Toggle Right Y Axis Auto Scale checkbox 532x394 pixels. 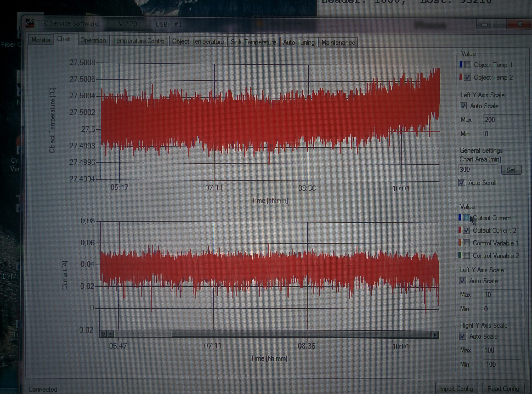point(462,336)
